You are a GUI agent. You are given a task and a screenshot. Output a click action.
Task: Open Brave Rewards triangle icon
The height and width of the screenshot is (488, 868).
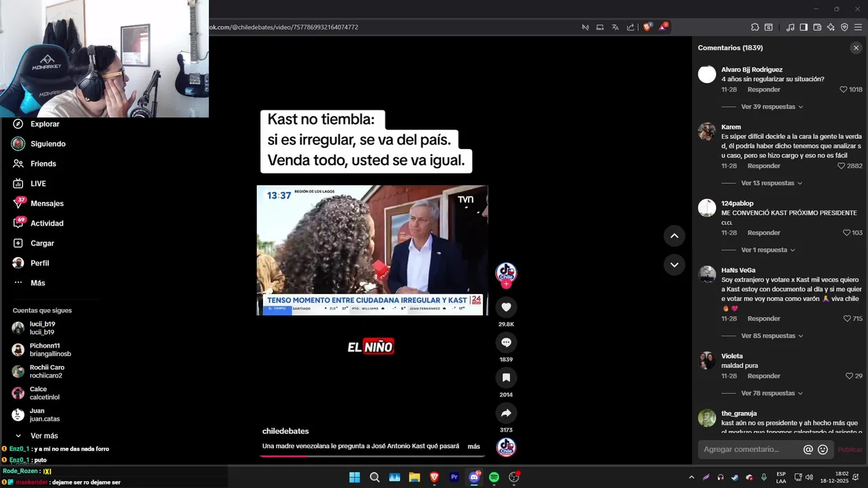coord(663,27)
